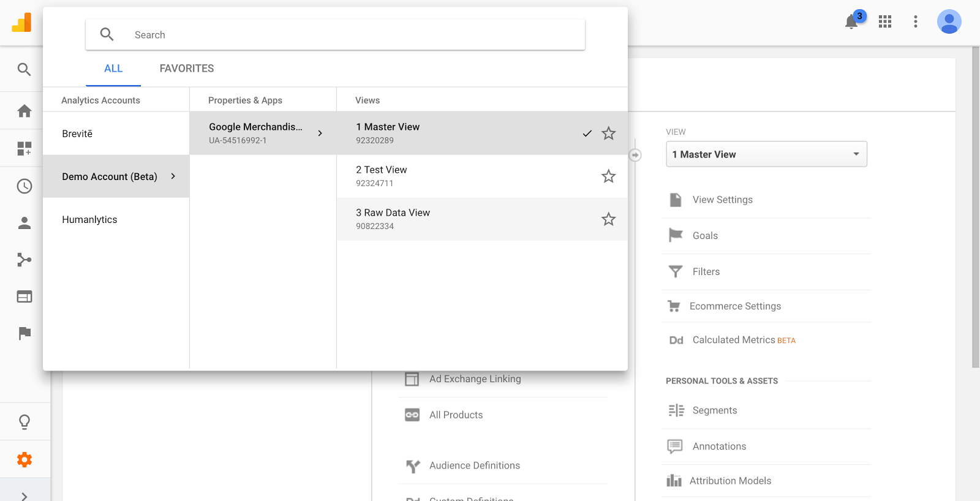This screenshot has width=980, height=501.
Task: Open Attribution Models link
Action: click(731, 481)
